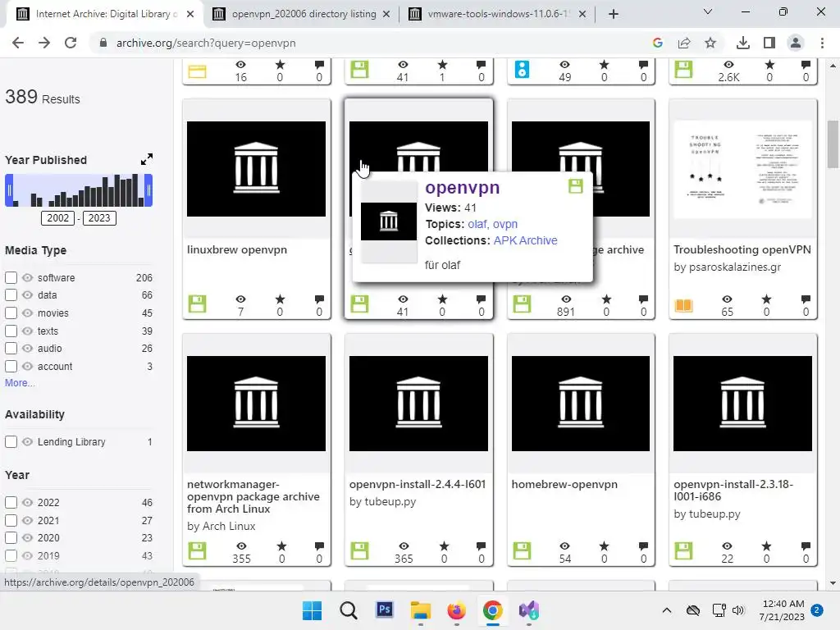Open the tab search dropdown chevron
Screen dimensions: 840x630
click(707, 11)
